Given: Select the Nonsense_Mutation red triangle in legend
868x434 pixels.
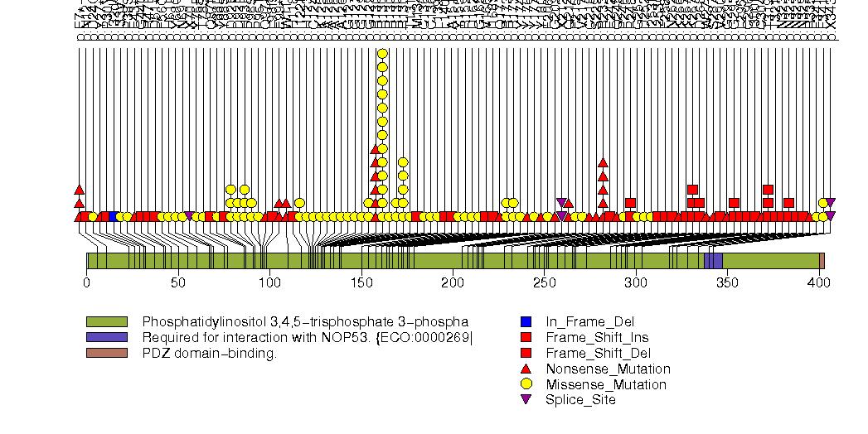Looking at the screenshot, I should 525,369.
